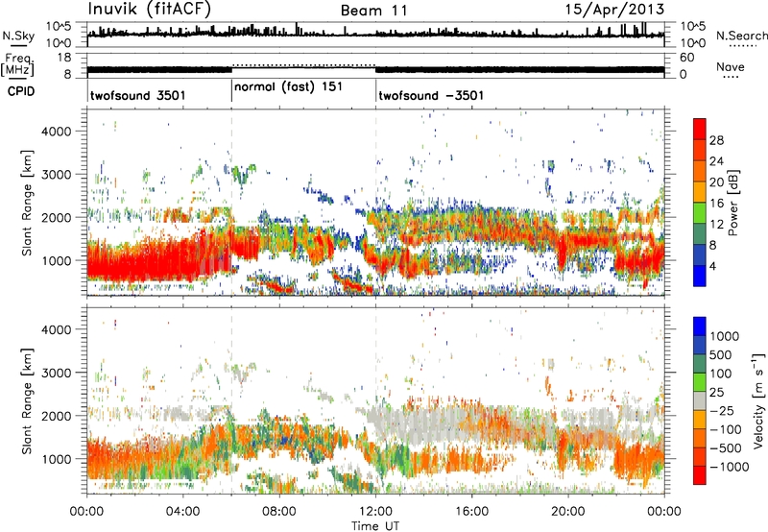The width and height of the screenshot is (768, 532).
Task: Click the 'twofsound 3501' CPID label
Action: (x=138, y=95)
